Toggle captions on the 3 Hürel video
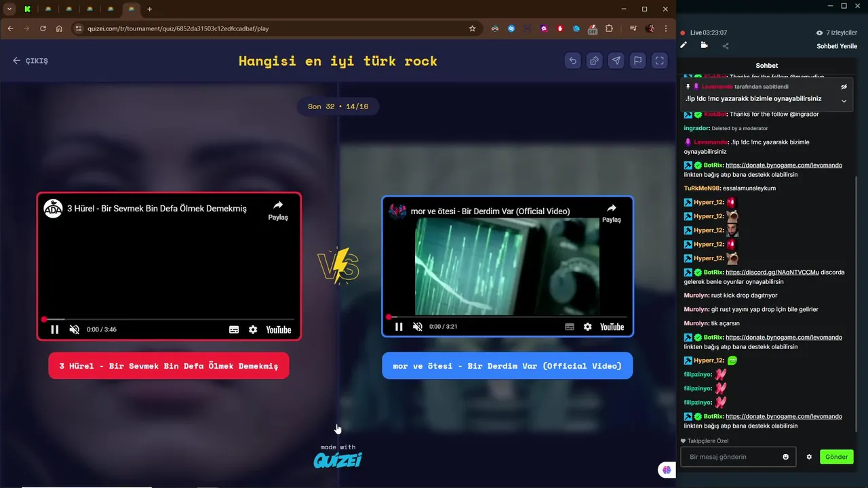 [234, 329]
